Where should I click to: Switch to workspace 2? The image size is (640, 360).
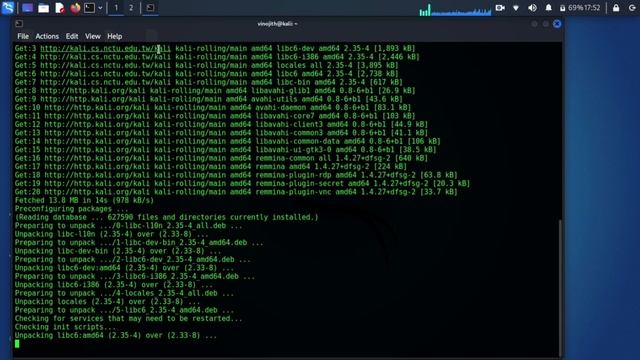(x=131, y=8)
